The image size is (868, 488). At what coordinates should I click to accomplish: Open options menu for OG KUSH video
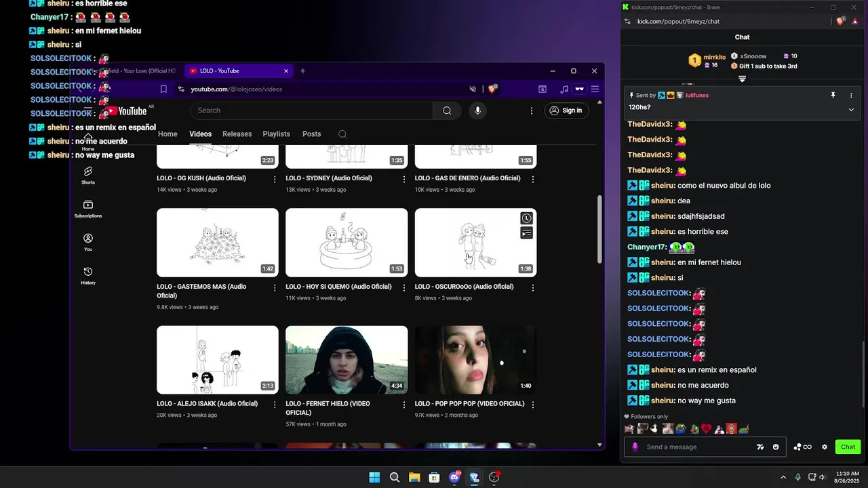pos(275,179)
